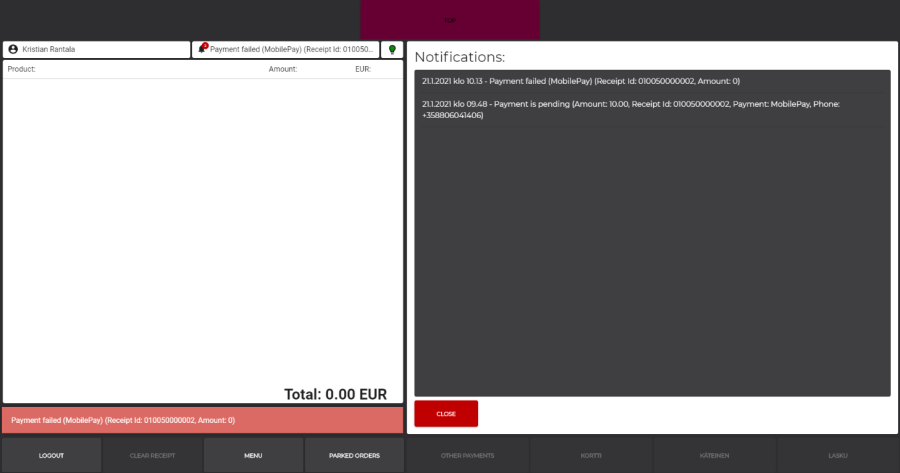This screenshot has height=473, width=900.
Task: Select Käteinen cash payment button
Action: pos(714,455)
